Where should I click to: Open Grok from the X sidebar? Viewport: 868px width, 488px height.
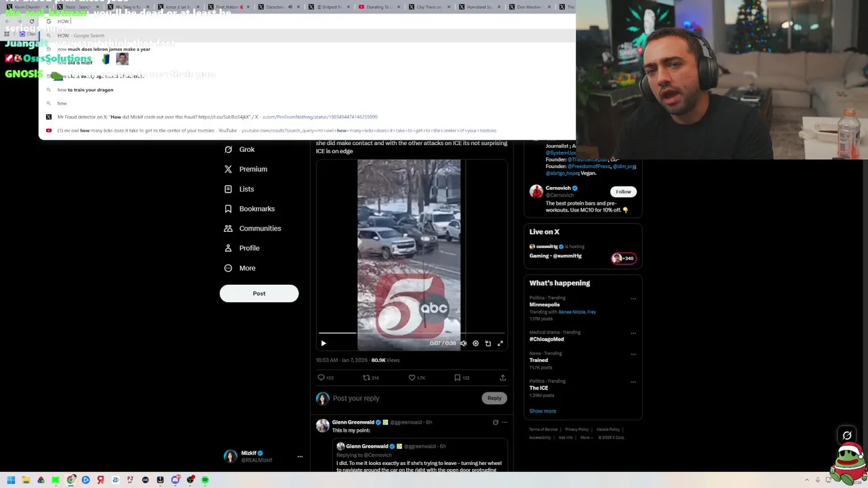click(x=239, y=149)
